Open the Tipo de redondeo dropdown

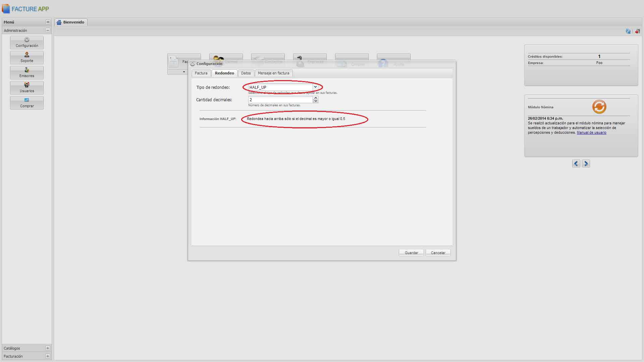tap(315, 87)
